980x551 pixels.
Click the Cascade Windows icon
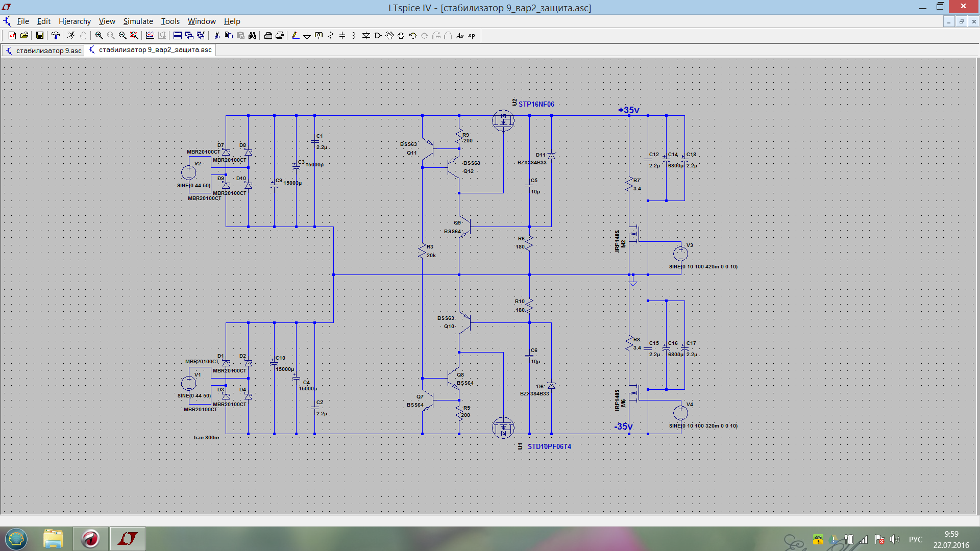(x=189, y=36)
